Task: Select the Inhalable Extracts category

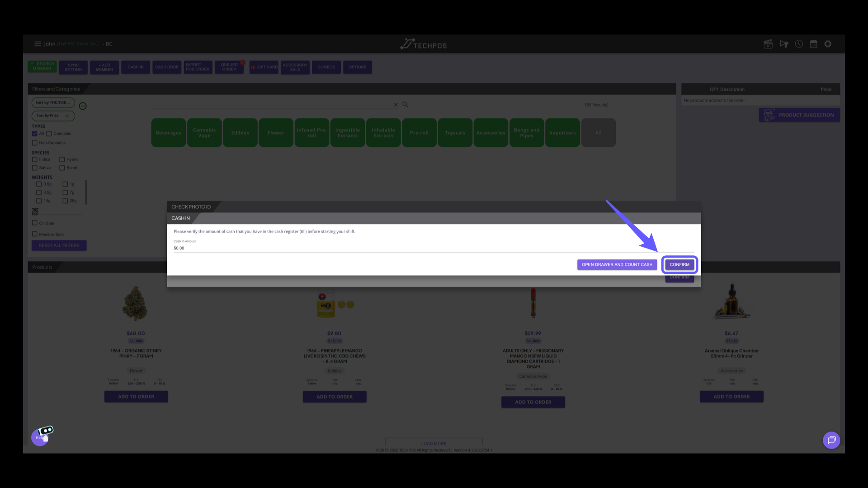Action: (x=383, y=133)
